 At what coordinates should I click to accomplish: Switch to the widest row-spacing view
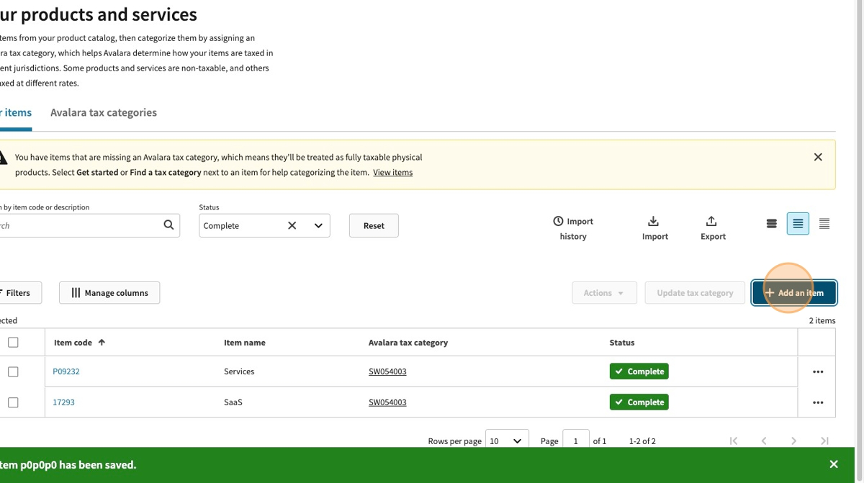(771, 223)
